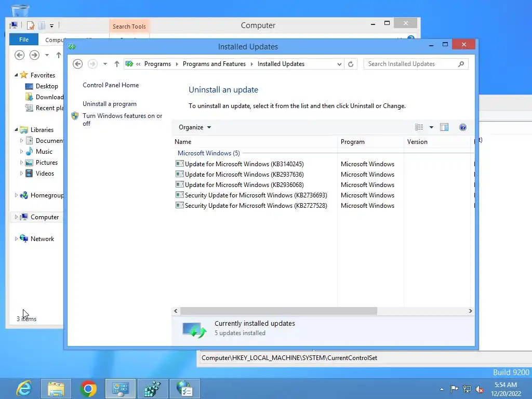Viewport: 532px width, 399px height.
Task: Go back in Installed Updates window
Action: point(78,64)
